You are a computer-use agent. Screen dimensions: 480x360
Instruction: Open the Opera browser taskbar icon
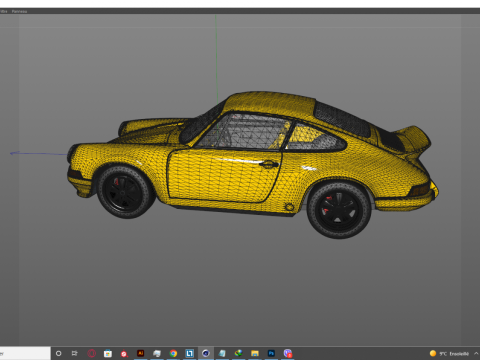(x=92, y=353)
